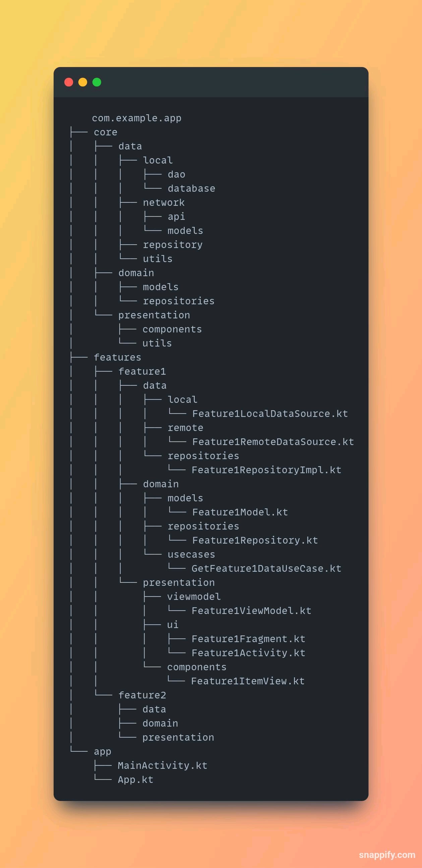This screenshot has height=868, width=422.
Task: Open Feature1RemoteDataSource.kt file entry
Action: (x=273, y=442)
